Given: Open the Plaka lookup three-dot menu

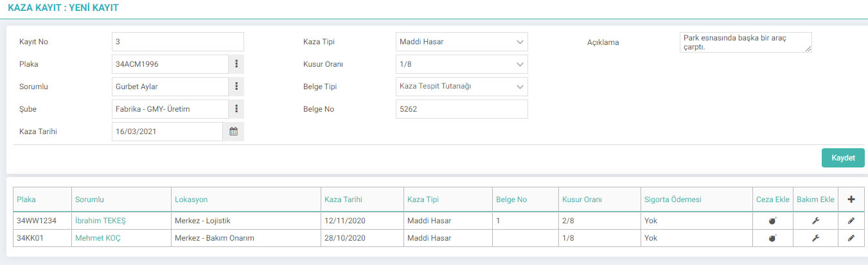Looking at the screenshot, I should click(236, 64).
